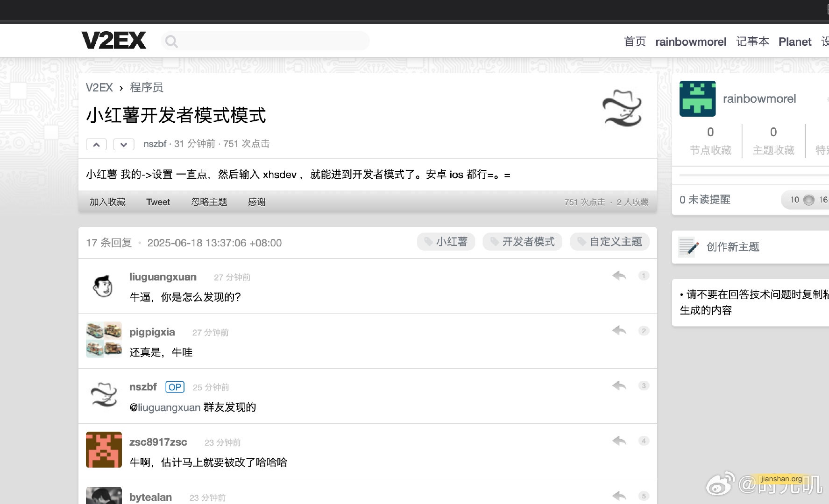Reply to zsc8917zsc's comment using arrow icon
Image resolution: width=829 pixels, height=504 pixels.
coord(619,441)
